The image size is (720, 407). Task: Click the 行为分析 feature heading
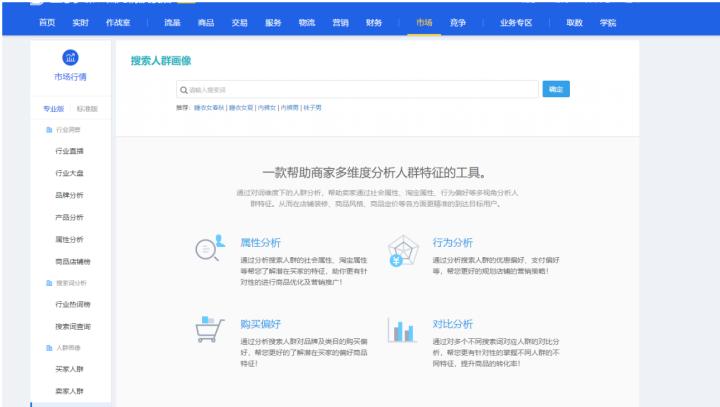coord(452,243)
